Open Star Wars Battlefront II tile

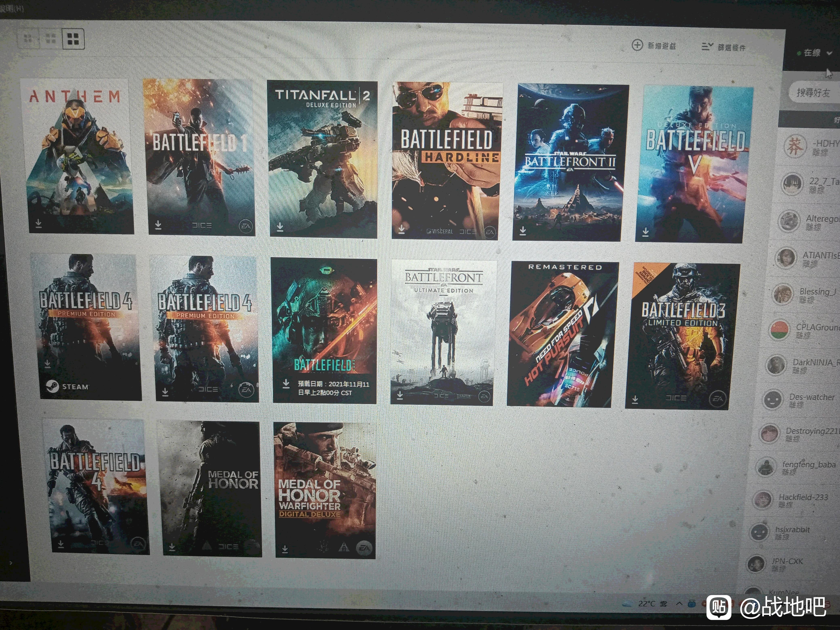(x=570, y=163)
